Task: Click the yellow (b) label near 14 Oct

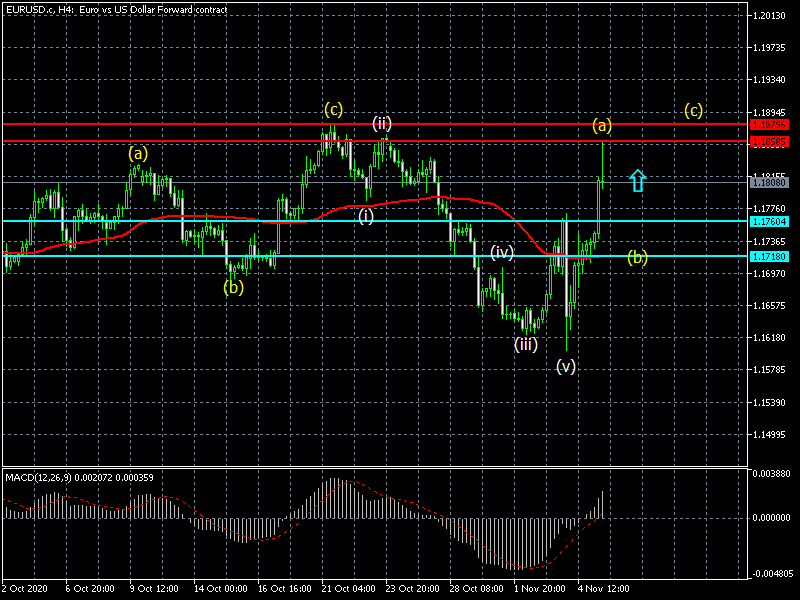Action: point(233,286)
